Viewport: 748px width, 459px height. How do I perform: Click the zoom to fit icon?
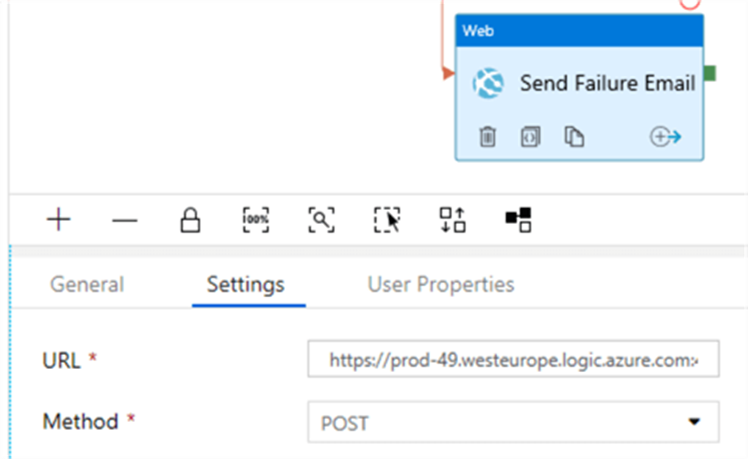click(x=321, y=220)
